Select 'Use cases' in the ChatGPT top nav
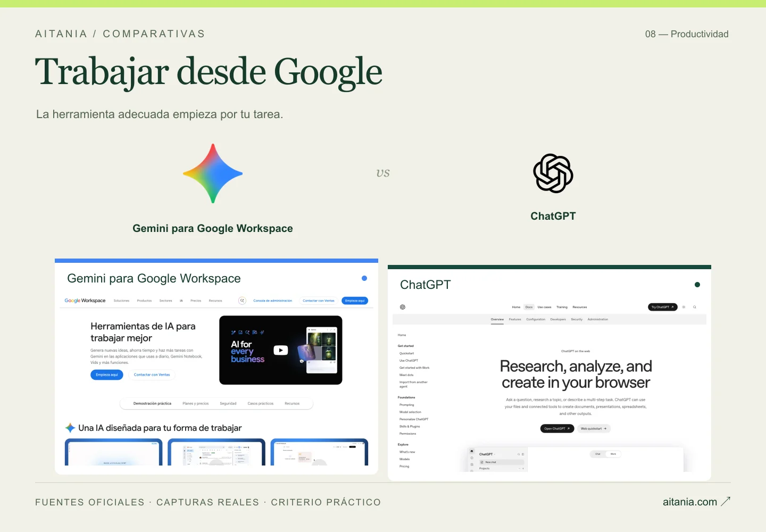 [544, 307]
